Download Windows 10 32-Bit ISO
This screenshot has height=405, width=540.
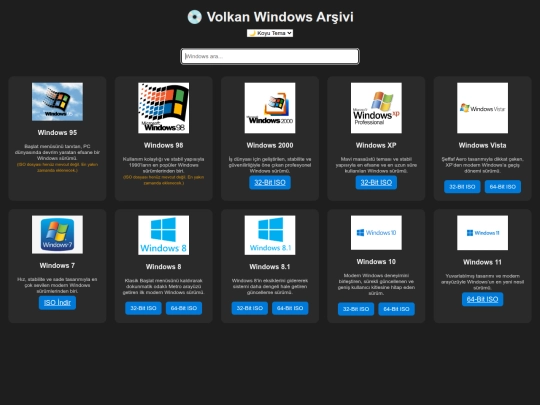point(356,309)
